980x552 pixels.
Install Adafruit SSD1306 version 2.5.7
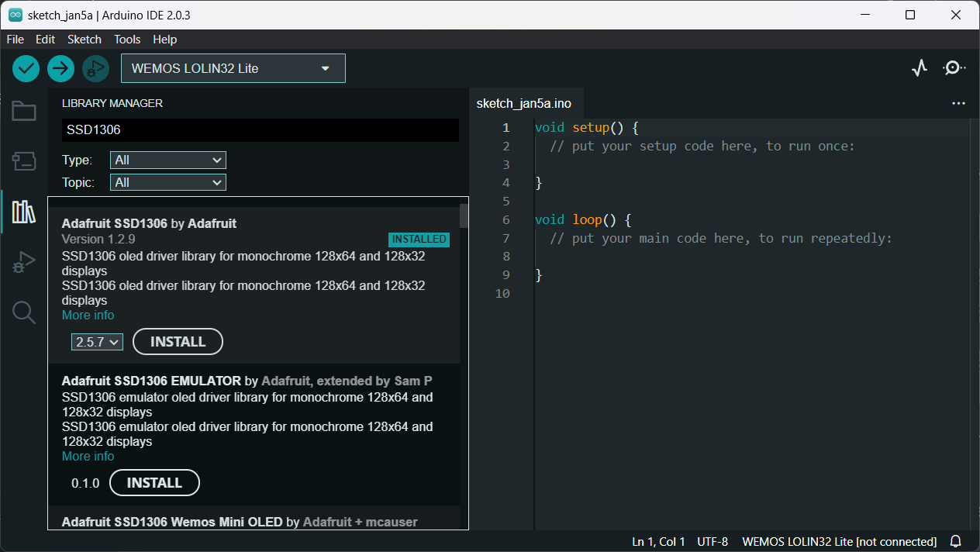[x=178, y=342]
